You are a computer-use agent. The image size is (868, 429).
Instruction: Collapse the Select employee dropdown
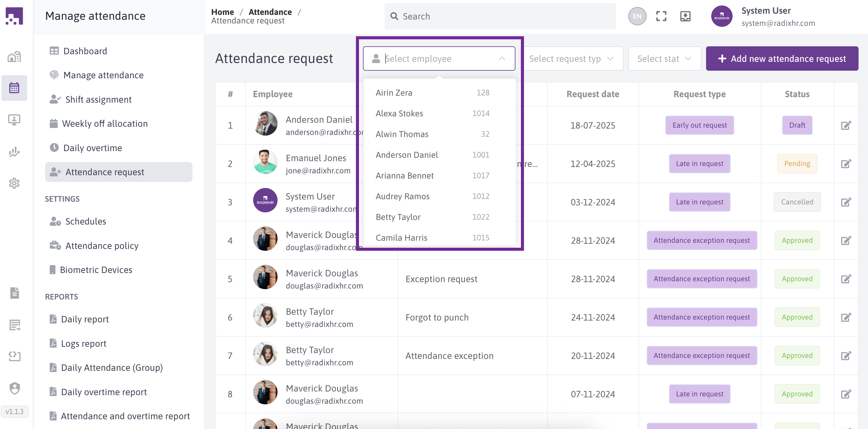click(502, 58)
